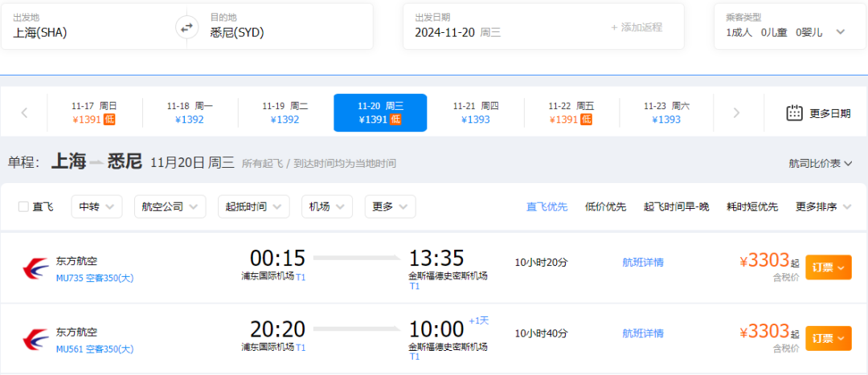Click the departure date field 2024-11-20

tap(457, 32)
